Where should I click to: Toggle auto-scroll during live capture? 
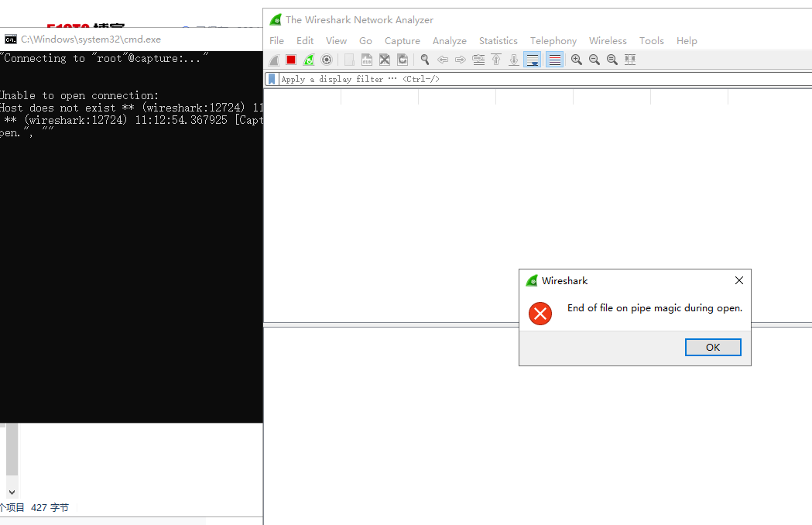click(x=532, y=60)
